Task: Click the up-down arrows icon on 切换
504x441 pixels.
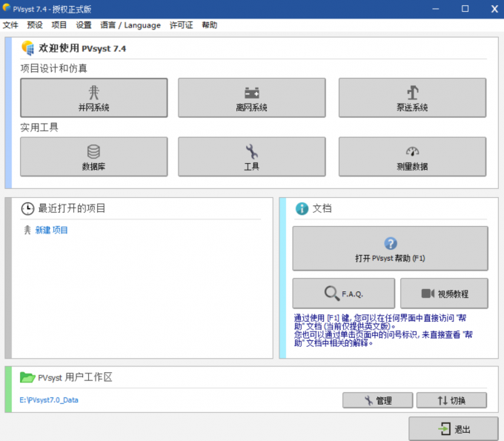Action: pos(442,400)
